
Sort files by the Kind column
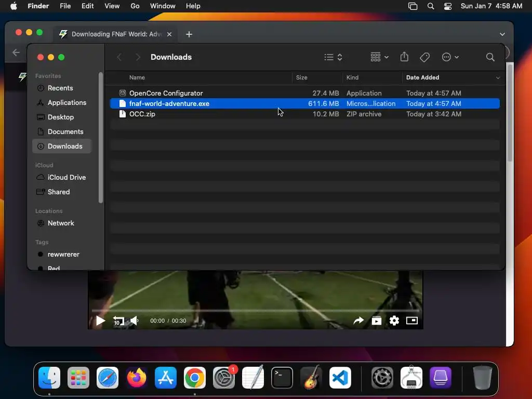click(x=352, y=77)
